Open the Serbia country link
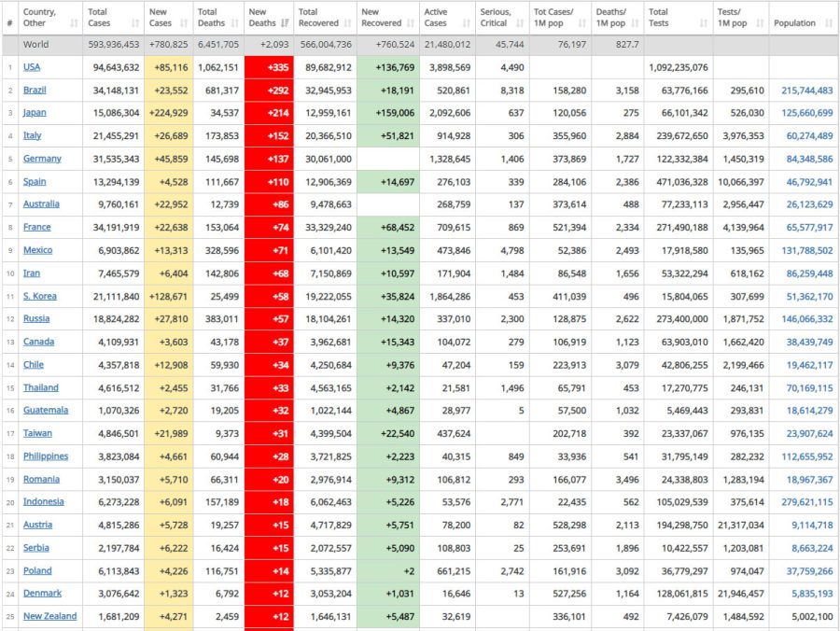The width and height of the screenshot is (840, 631). click(35, 548)
